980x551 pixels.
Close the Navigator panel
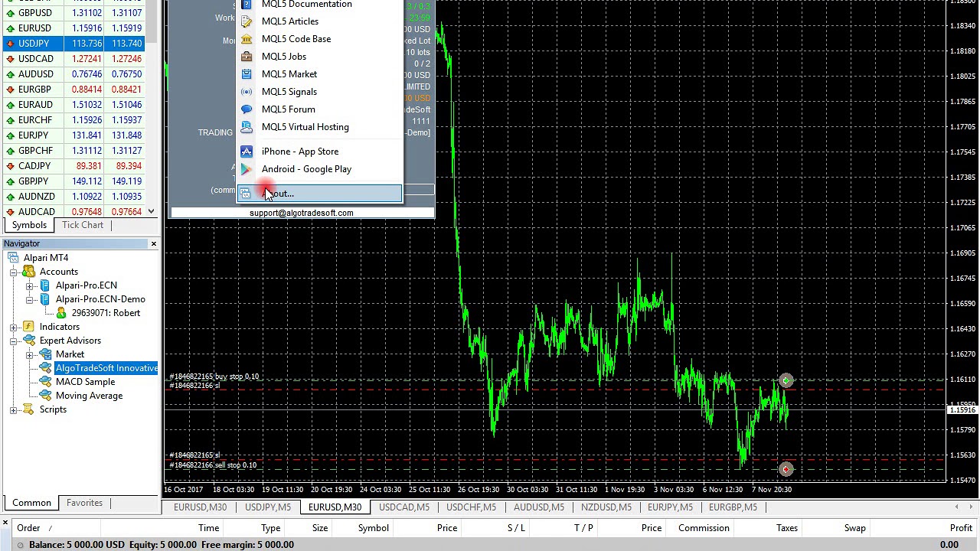coord(153,243)
